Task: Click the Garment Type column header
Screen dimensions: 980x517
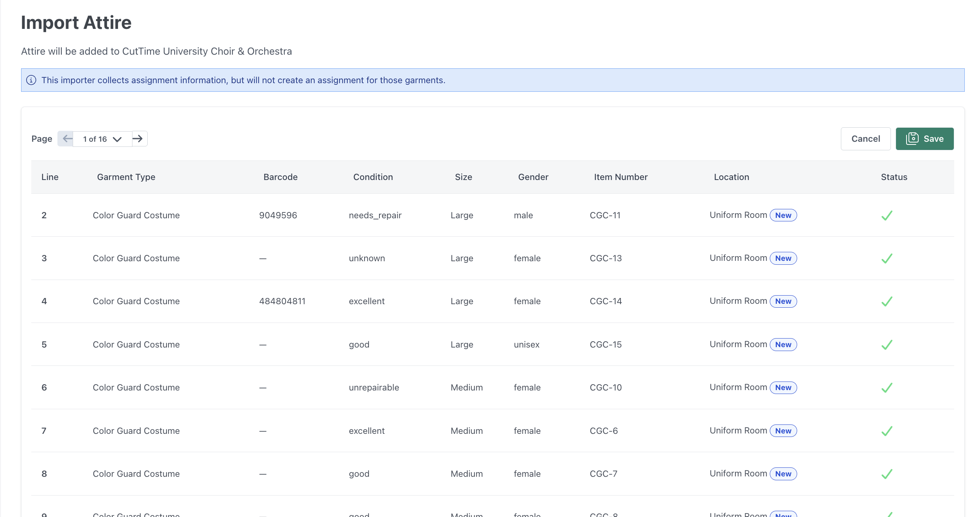Action: tap(126, 177)
